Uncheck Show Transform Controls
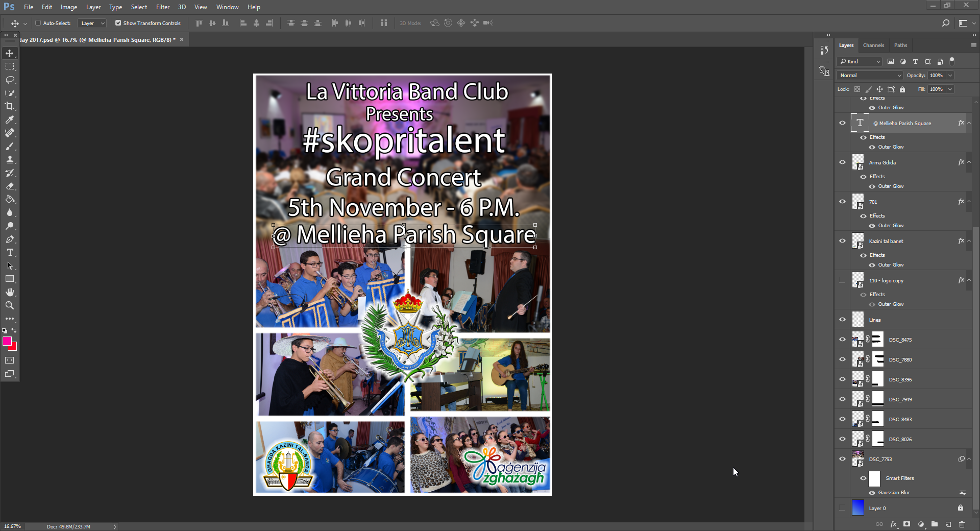The image size is (980, 531). tap(118, 23)
